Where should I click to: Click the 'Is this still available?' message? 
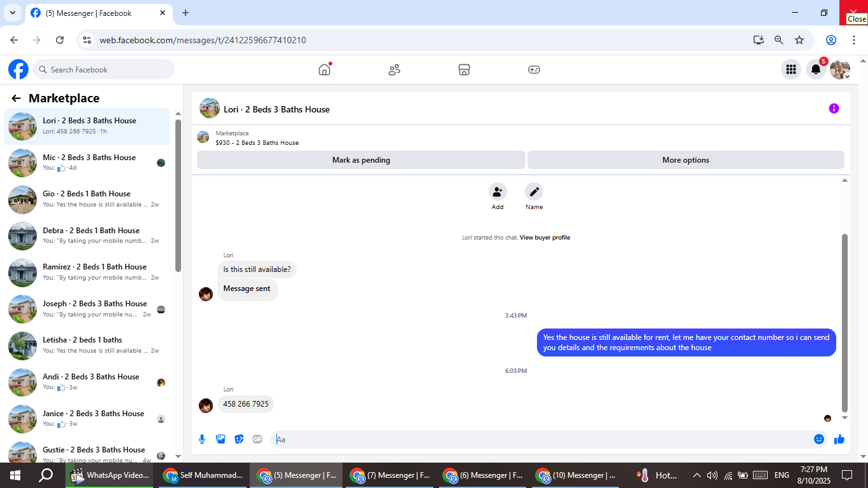point(257,269)
